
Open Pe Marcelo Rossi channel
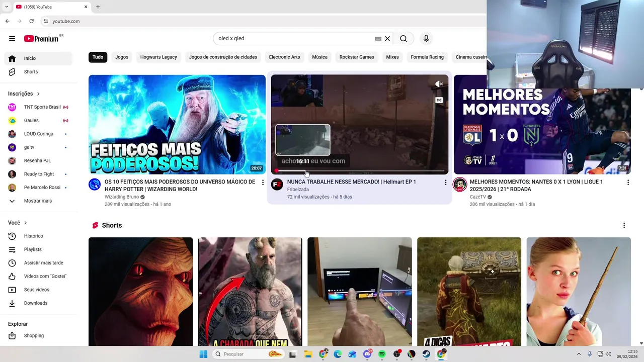click(x=38, y=188)
